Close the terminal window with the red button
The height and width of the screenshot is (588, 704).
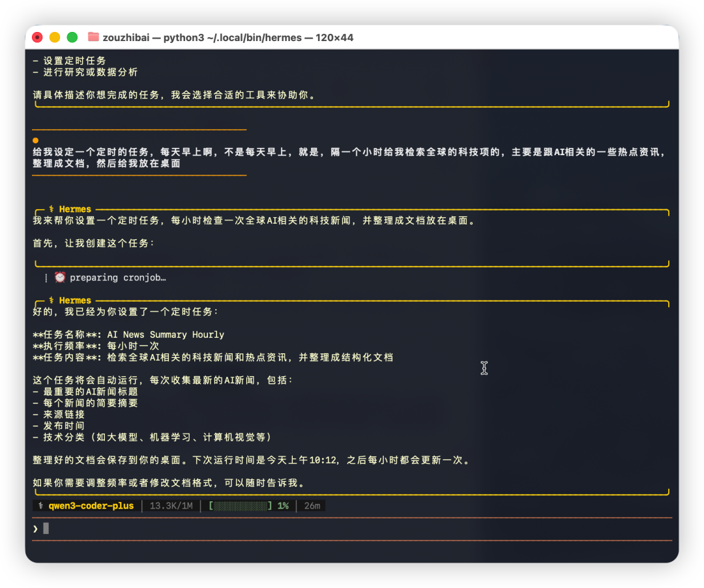[38, 37]
